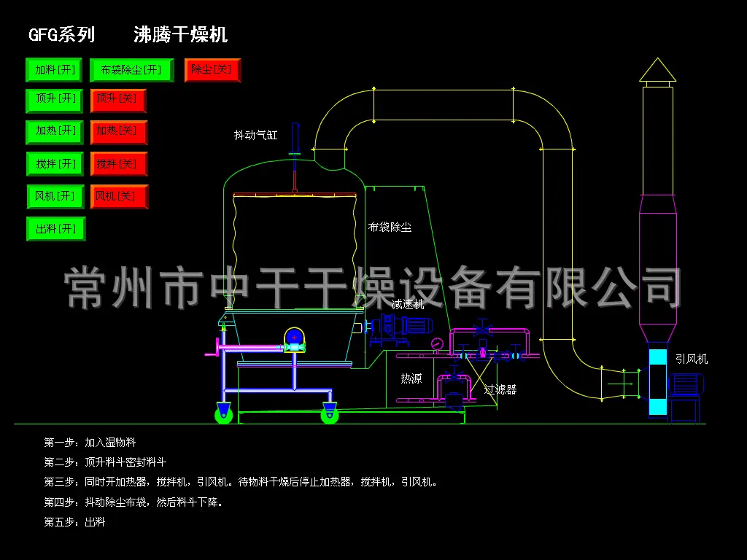Image resolution: width=747 pixels, height=560 pixels.
Task: Start stirring with 搅拌[开]
Action: pos(55,164)
